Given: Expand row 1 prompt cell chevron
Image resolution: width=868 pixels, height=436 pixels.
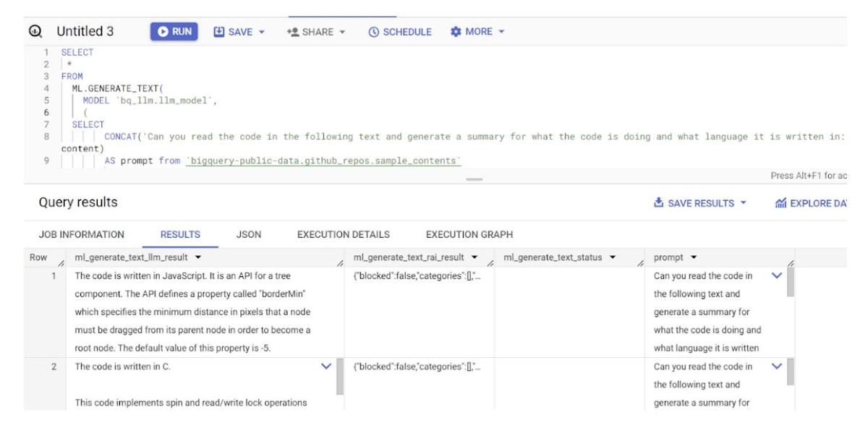Looking at the screenshot, I should 777,275.
